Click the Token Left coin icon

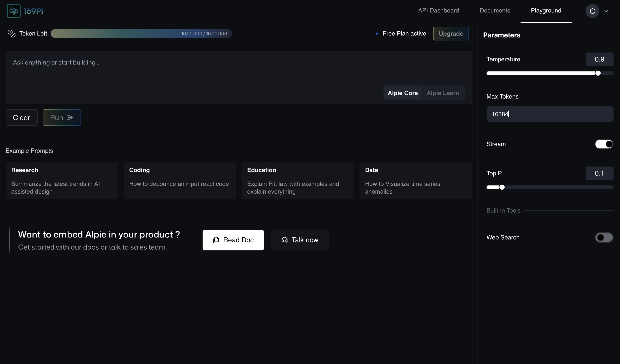pos(11,34)
